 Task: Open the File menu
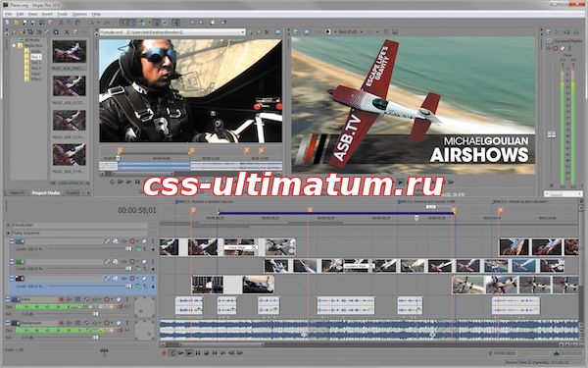(8, 15)
